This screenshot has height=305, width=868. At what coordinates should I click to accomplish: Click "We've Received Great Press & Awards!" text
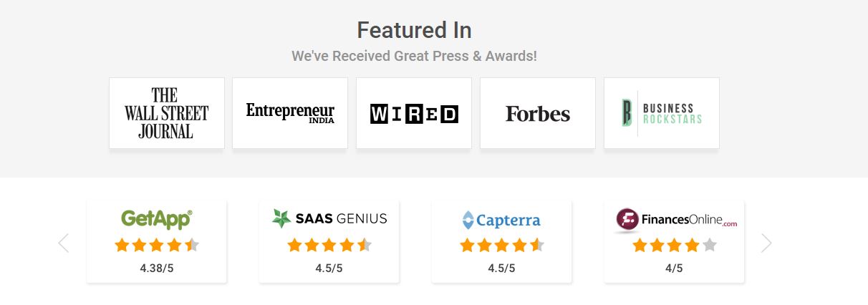tap(414, 55)
